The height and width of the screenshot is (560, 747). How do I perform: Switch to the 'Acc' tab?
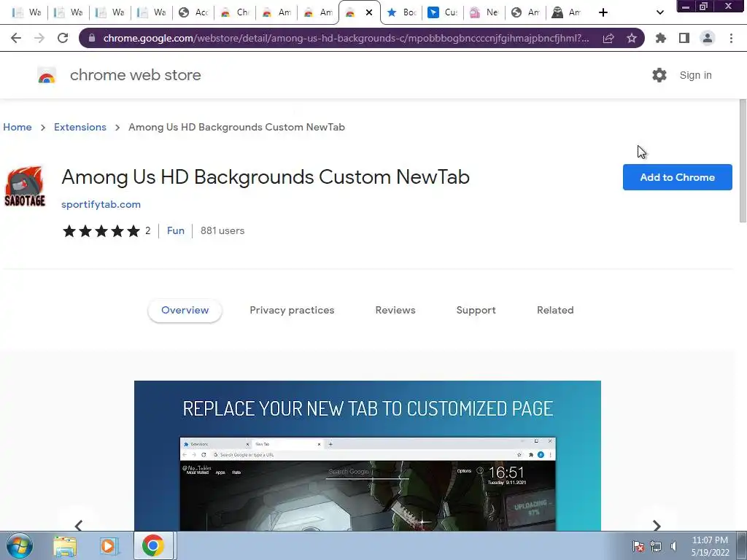(x=193, y=12)
